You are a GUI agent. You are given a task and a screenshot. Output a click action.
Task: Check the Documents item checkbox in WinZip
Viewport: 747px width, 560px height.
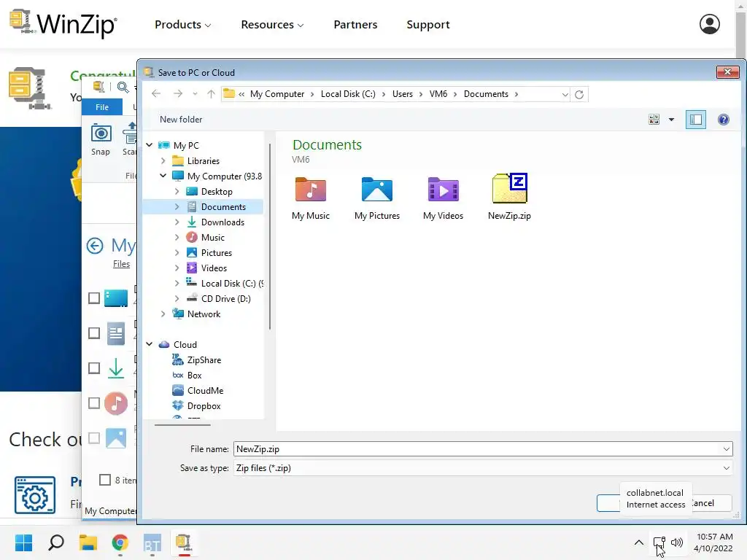pyautogui.click(x=94, y=332)
